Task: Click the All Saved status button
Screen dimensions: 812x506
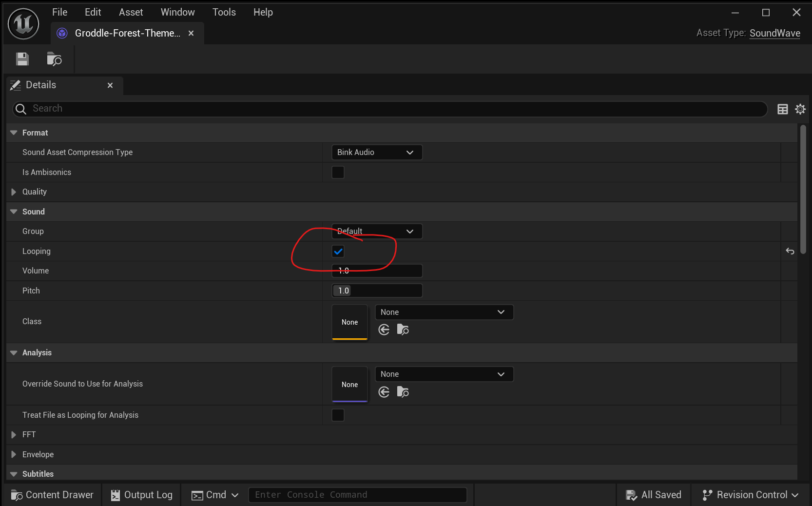Action: point(654,495)
